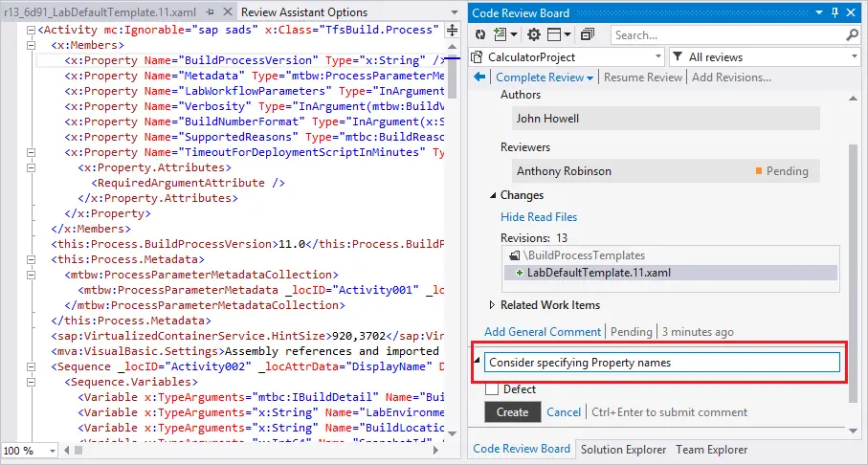Pin the LabDefaultTemplate.11.xaml tab
Screen dimensions: 868x465
[210, 12]
